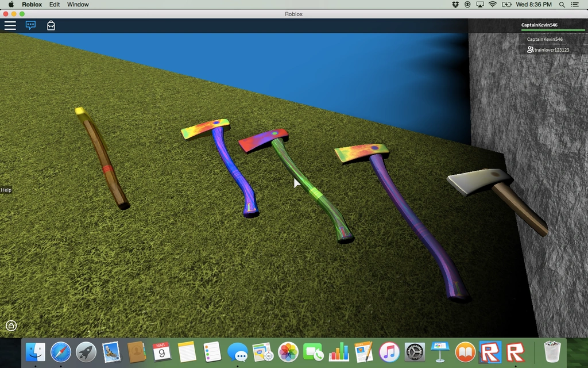Expand the CaptainKevin546 leaderboard header
588x368 pixels.
click(x=539, y=25)
